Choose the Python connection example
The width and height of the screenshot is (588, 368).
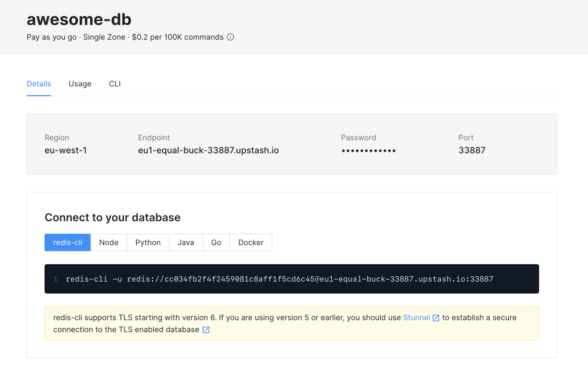(148, 243)
